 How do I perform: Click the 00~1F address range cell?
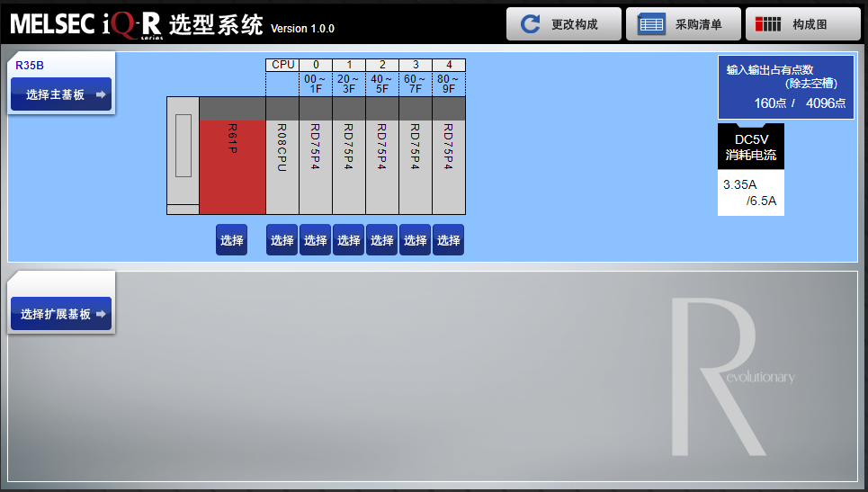coord(316,84)
